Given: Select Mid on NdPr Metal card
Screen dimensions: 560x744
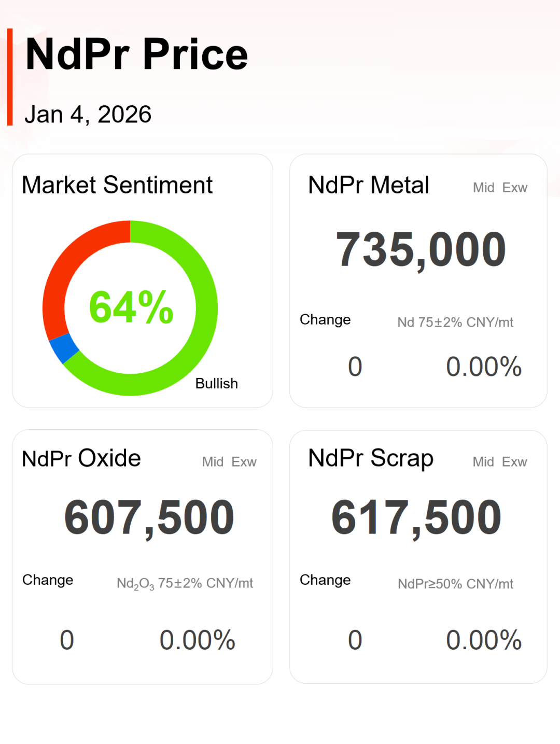Looking at the screenshot, I should pos(483,188).
